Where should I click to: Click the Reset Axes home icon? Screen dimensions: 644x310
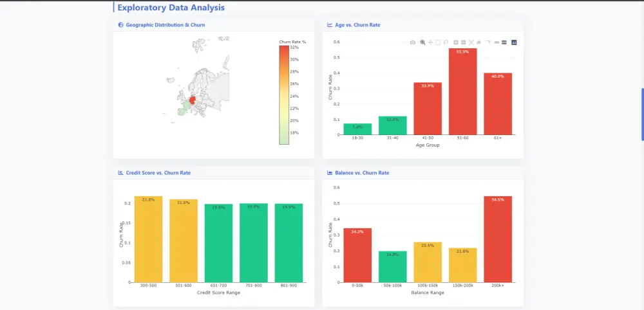point(478,42)
